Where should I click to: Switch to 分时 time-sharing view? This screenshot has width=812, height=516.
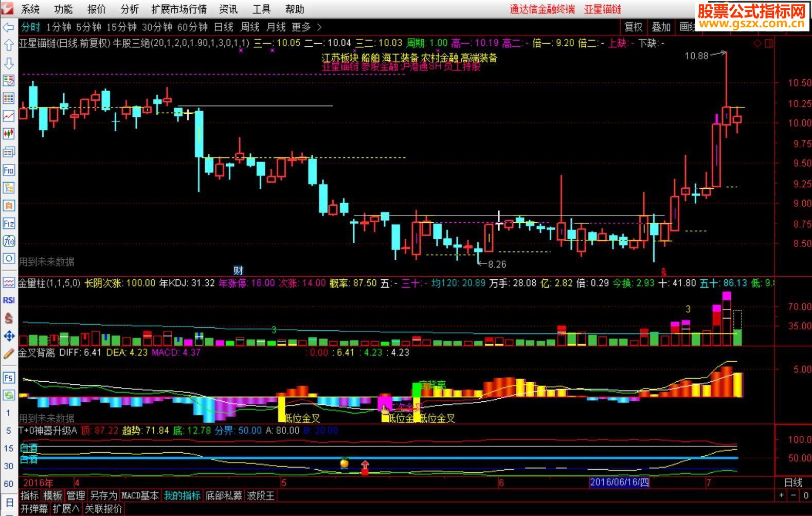(31, 27)
